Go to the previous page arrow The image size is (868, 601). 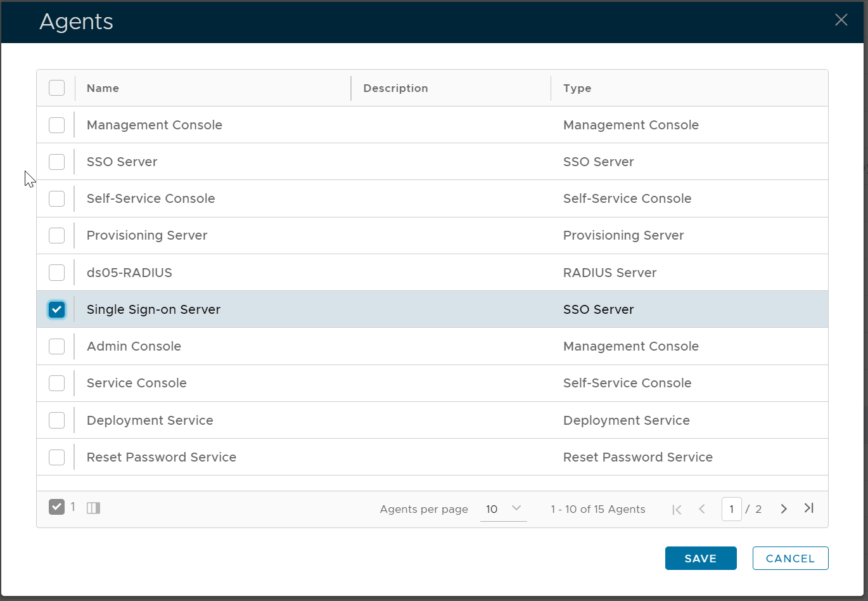coord(702,509)
